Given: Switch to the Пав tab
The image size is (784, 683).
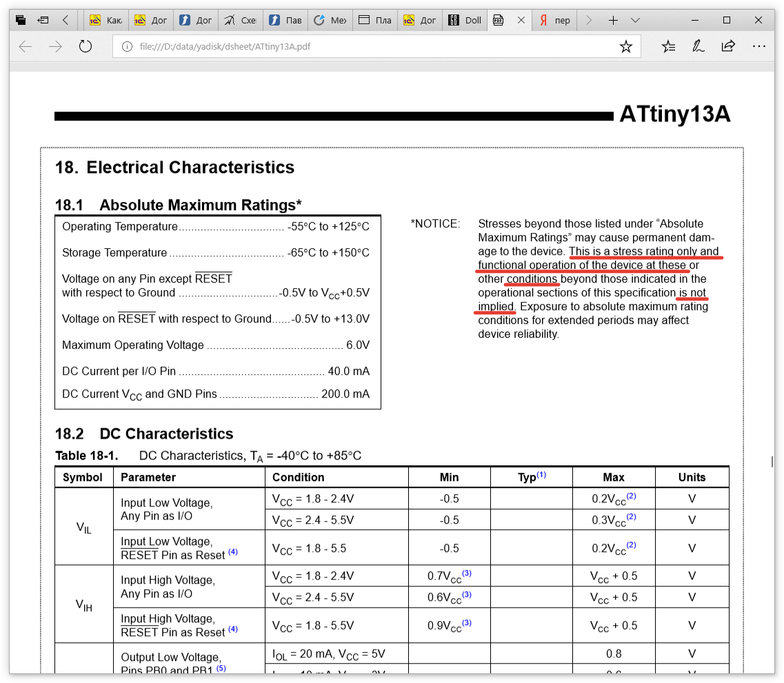Looking at the screenshot, I should (285, 20).
